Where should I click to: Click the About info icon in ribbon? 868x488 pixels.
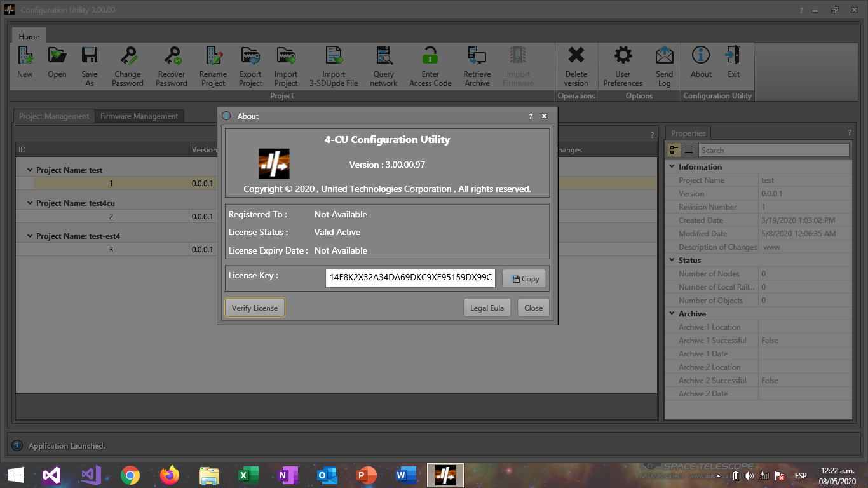point(701,56)
